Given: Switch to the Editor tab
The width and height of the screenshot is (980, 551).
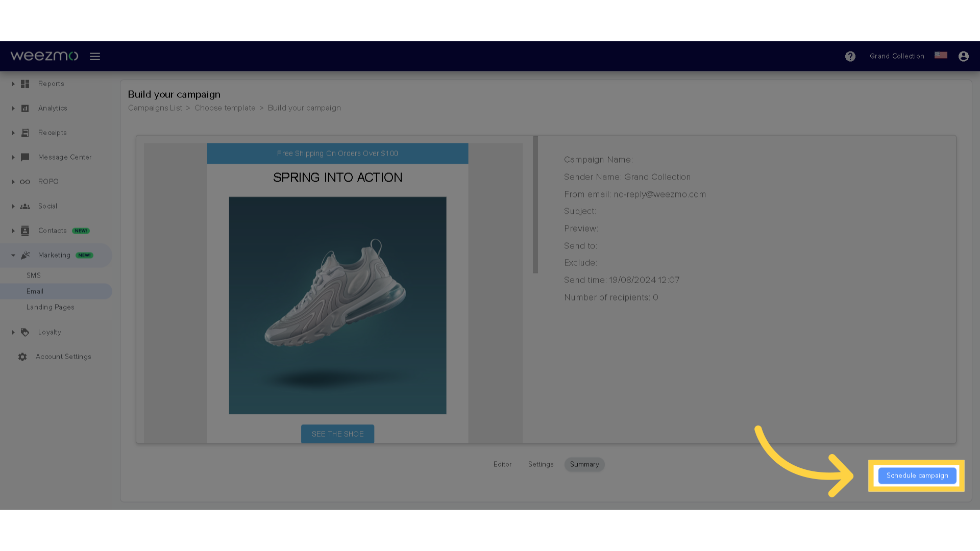Looking at the screenshot, I should click(502, 464).
